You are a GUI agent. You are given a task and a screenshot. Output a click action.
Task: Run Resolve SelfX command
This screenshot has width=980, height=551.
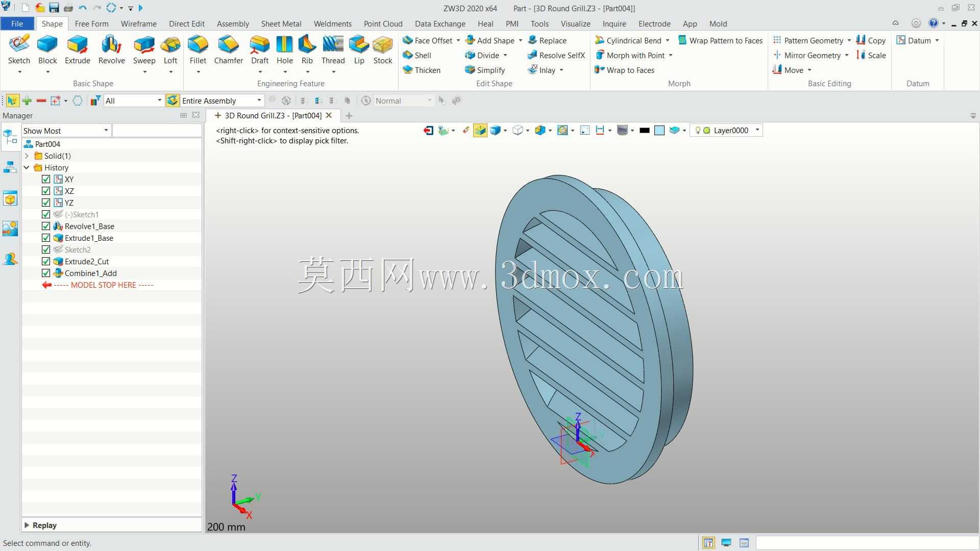point(556,55)
